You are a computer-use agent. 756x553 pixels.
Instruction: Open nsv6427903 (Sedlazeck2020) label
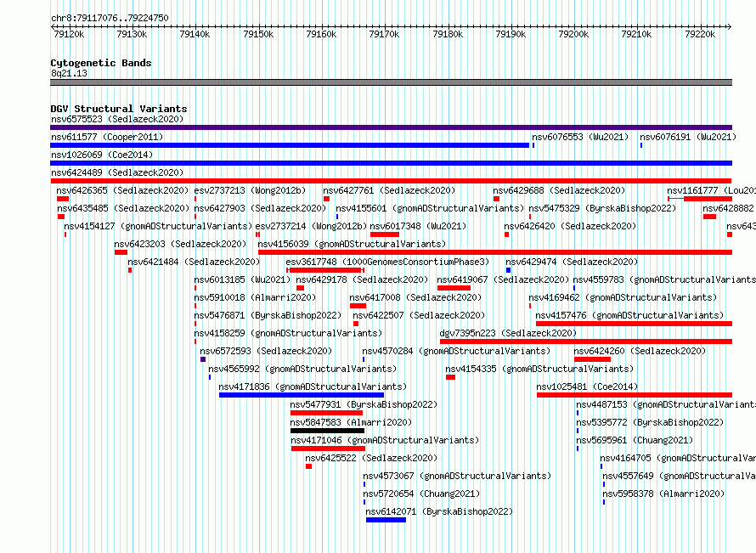(261, 208)
